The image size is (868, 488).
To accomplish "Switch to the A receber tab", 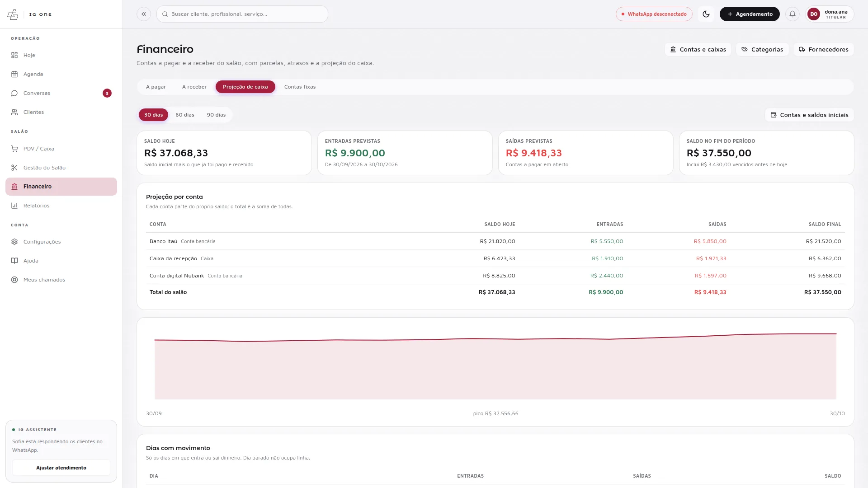I will point(194,87).
